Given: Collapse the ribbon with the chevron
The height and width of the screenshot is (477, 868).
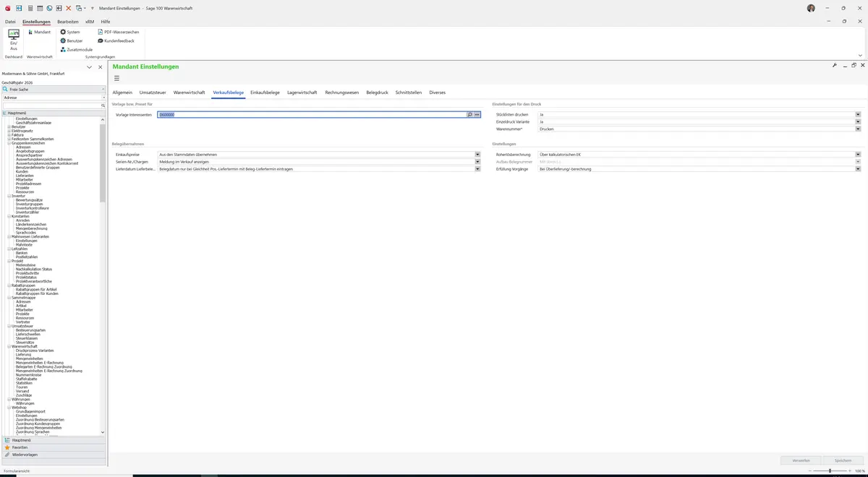Looking at the screenshot, I should (860, 55).
